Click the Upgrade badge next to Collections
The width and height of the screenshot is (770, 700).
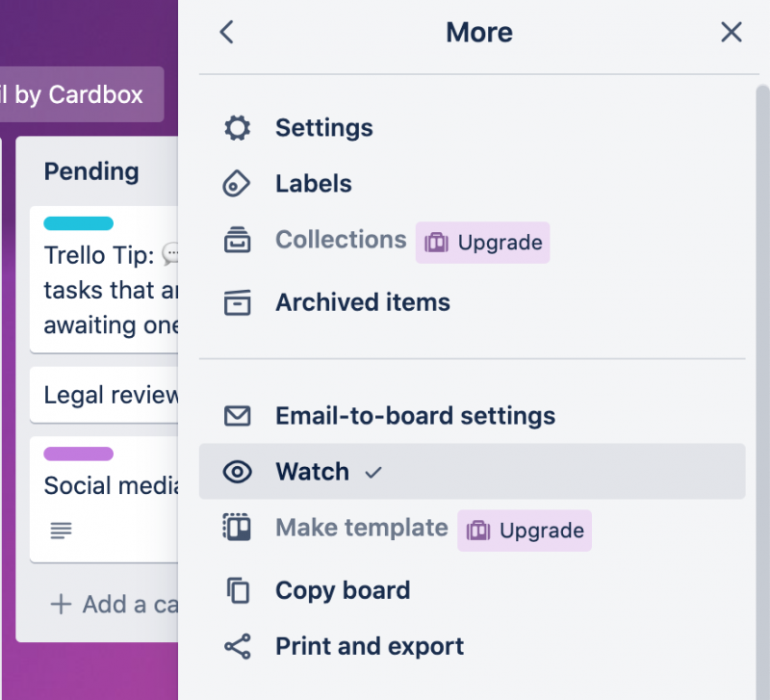point(482,243)
